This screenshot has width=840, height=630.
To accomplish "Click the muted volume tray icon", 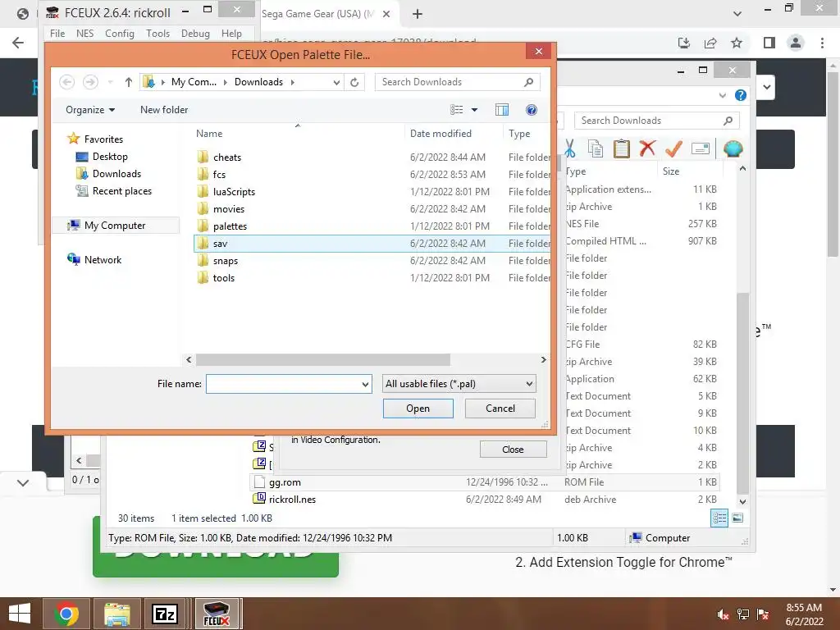I will [x=723, y=614].
